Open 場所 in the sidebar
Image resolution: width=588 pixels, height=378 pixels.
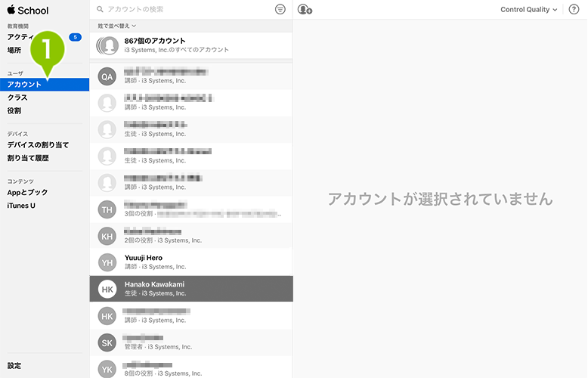14,50
